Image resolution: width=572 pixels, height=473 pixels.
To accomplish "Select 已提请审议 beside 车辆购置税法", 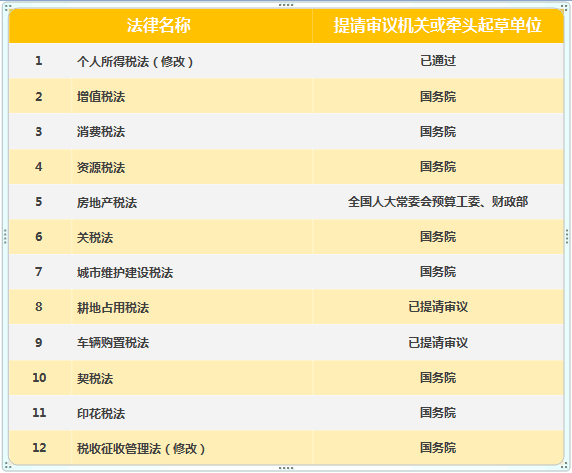I will [438, 342].
